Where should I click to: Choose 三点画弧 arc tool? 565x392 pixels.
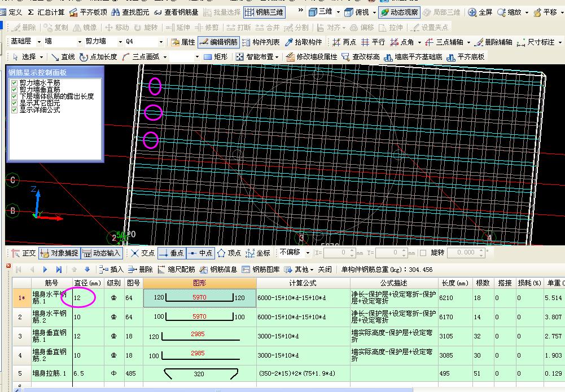click(141, 57)
